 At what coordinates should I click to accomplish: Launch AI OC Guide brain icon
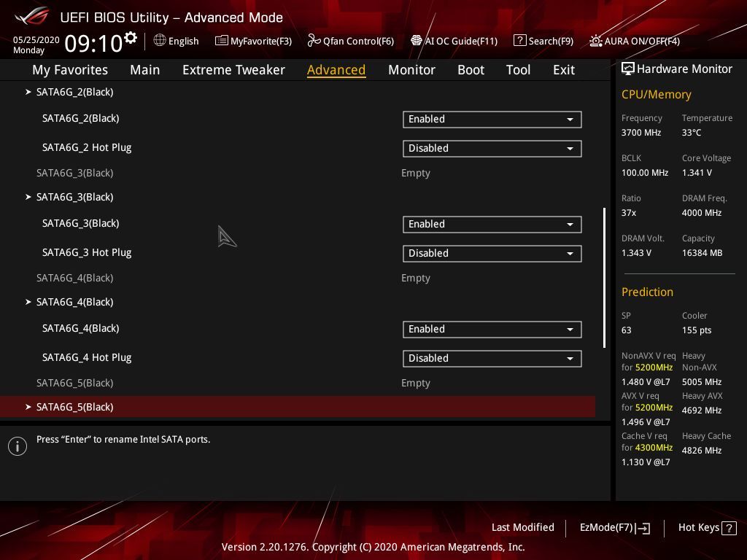pyautogui.click(x=417, y=41)
